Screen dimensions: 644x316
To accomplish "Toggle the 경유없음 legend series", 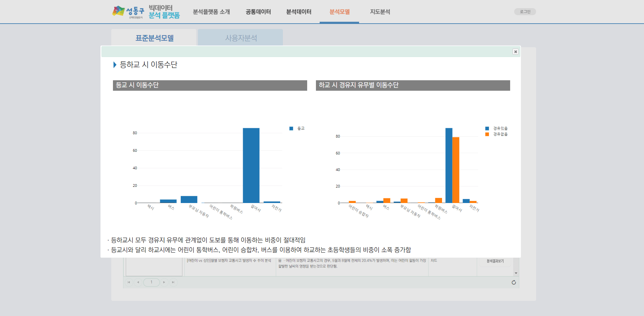I will coord(496,134).
